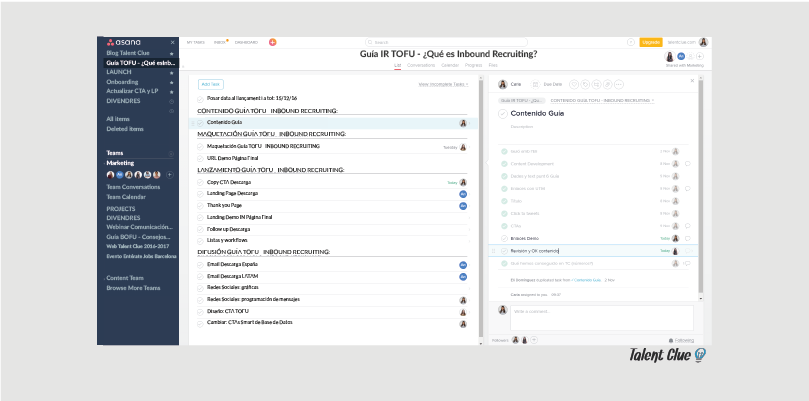The height and width of the screenshot is (401, 809).
Task: Check off the Copy CTA Descarga task
Action: (199, 183)
